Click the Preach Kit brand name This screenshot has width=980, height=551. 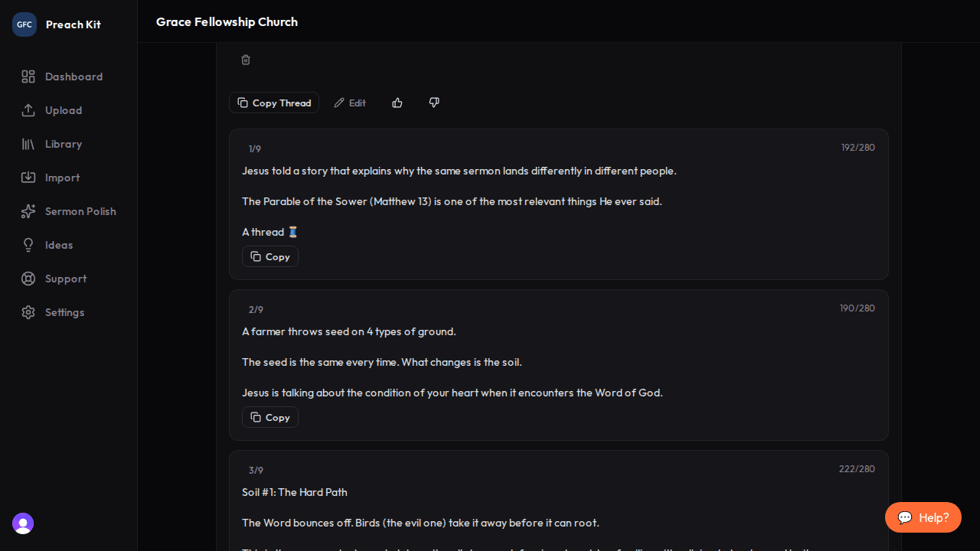coord(73,24)
